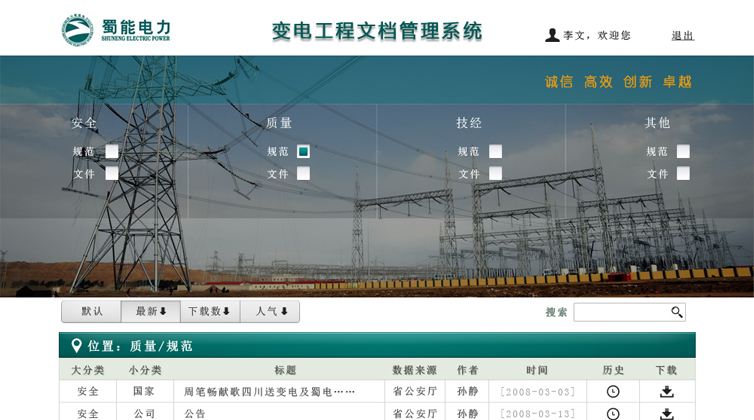The height and width of the screenshot is (420, 754).
Task: Click the 诚信 高效 创新 卓越 slogan
Action: [x=618, y=82]
